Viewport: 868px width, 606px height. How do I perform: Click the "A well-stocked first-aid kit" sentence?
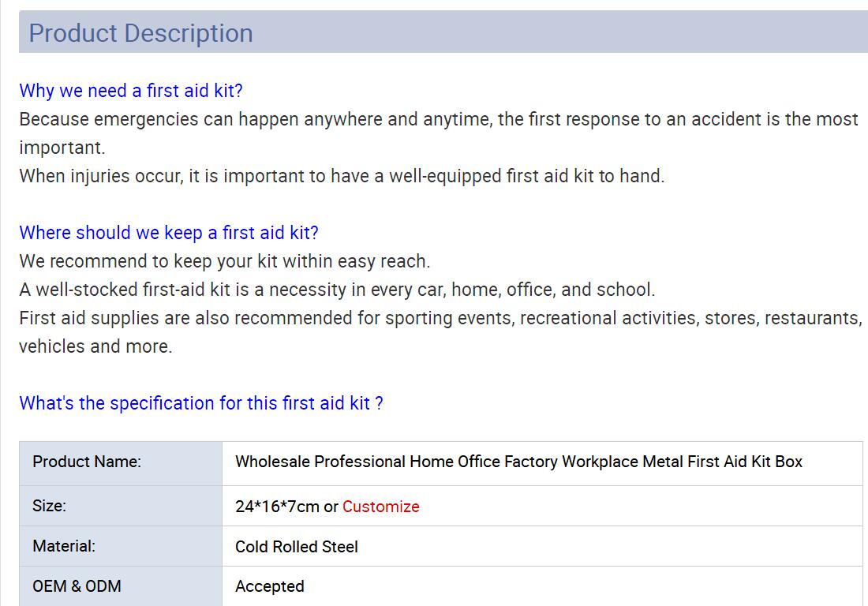point(337,290)
